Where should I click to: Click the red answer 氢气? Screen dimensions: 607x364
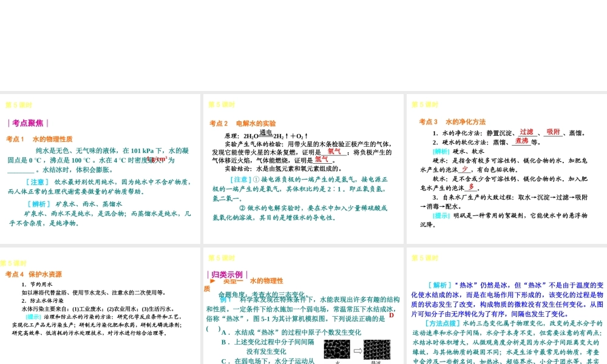[x=321, y=159]
